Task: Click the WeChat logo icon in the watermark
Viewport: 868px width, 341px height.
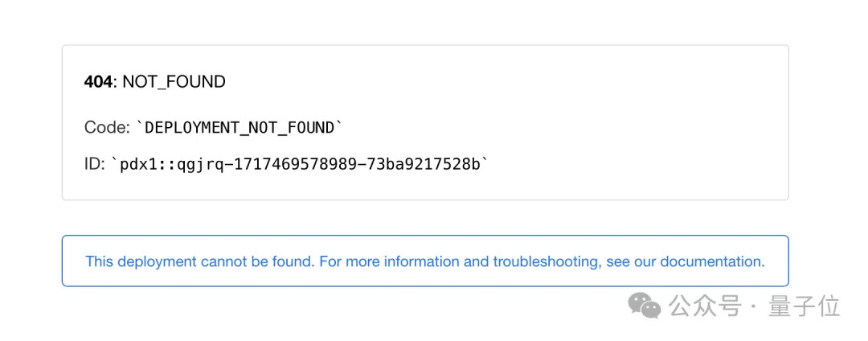Action: click(x=645, y=305)
